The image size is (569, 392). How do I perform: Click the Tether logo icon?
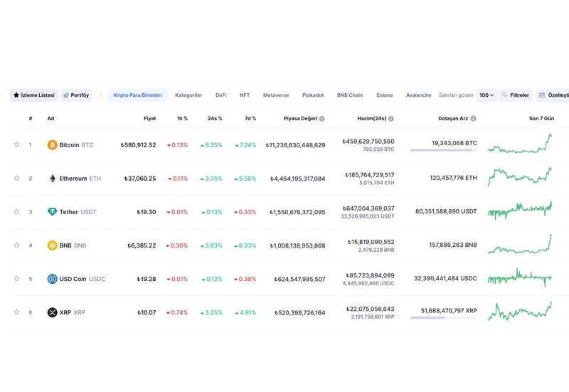click(x=52, y=212)
